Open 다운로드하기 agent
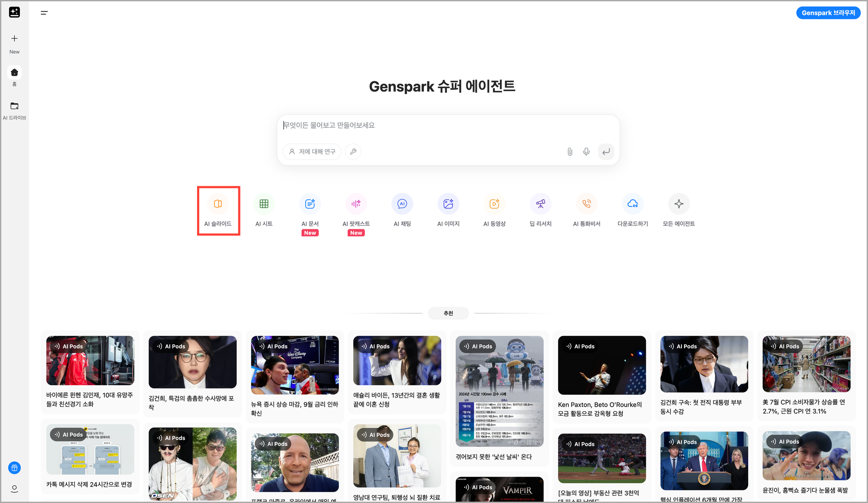This screenshot has width=868, height=503. [x=633, y=210]
